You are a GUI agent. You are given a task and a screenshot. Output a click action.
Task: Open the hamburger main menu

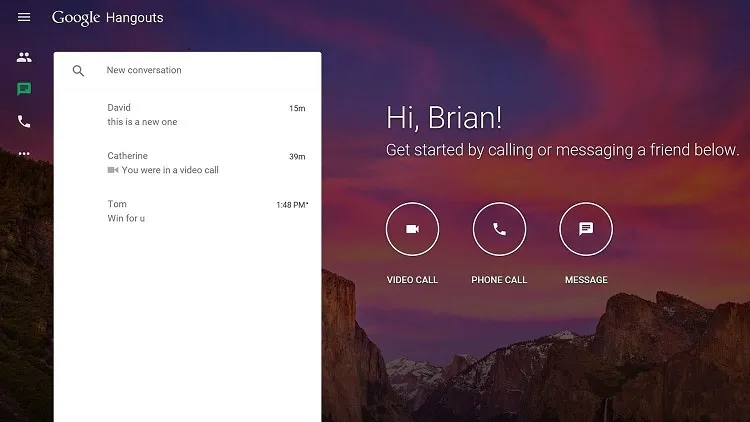[24, 17]
